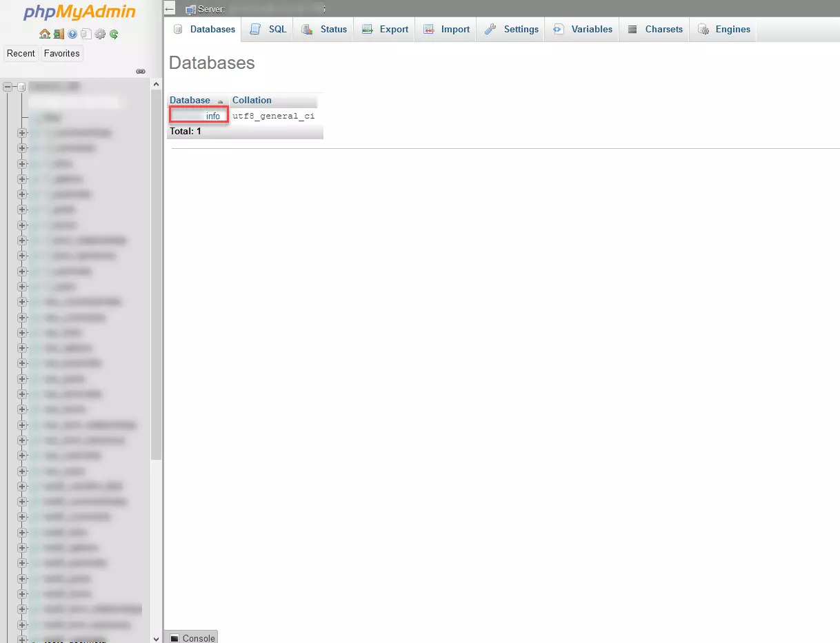Open the Charsets tab

654,30
